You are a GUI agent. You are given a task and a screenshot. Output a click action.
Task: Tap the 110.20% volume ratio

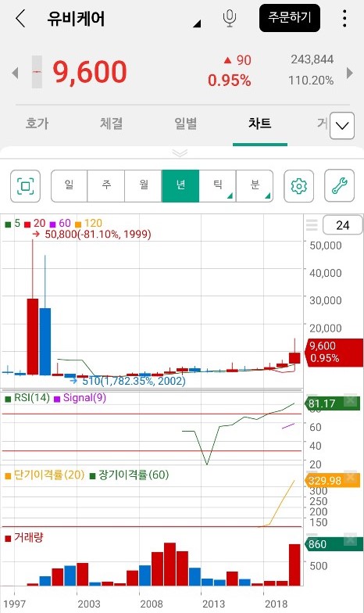click(x=311, y=81)
